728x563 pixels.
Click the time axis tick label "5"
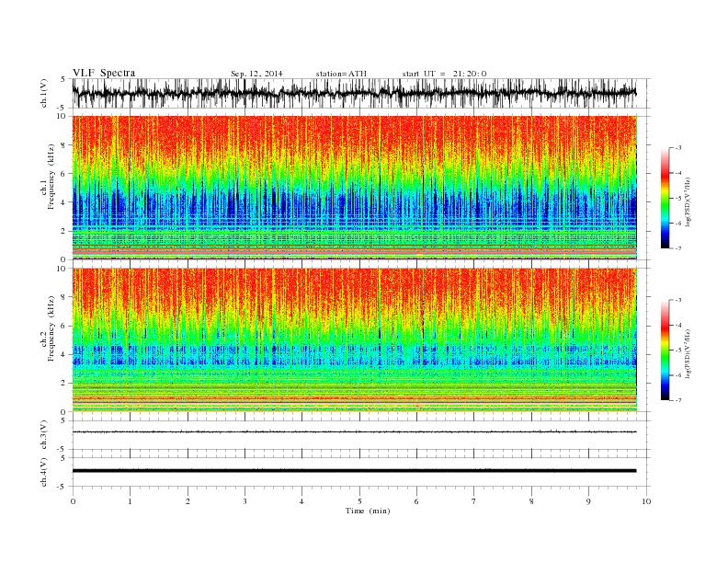pyautogui.click(x=359, y=501)
